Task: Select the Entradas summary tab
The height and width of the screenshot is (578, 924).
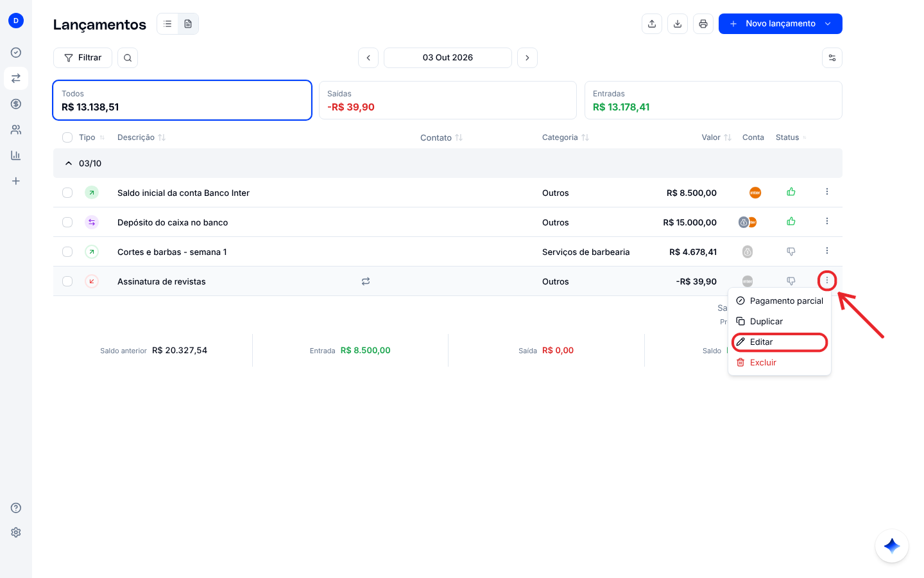Action: tap(714, 100)
